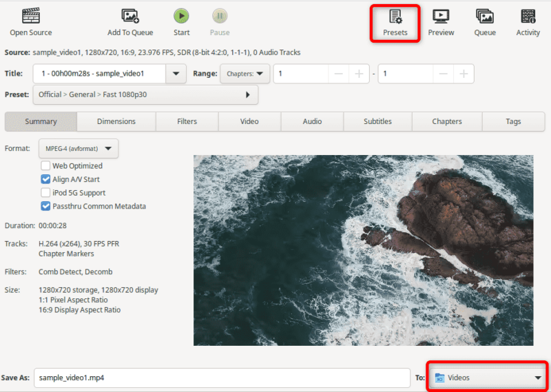Viewport: 551px width, 392px height.
Task: Open the Video tab
Action: point(249,122)
